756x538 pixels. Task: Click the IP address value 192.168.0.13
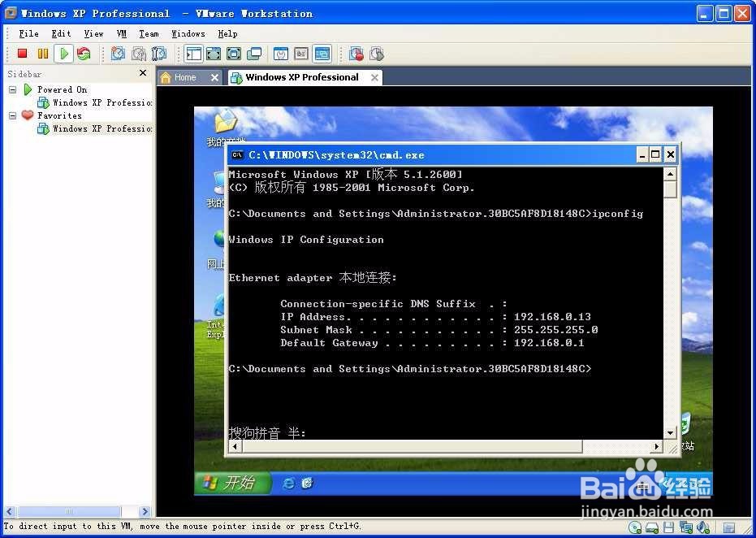click(552, 317)
